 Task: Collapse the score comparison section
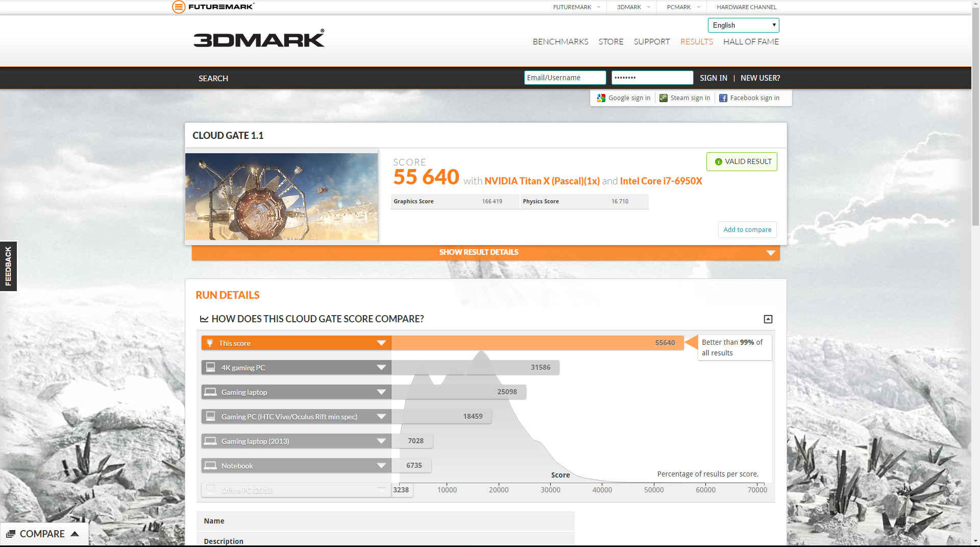tap(768, 319)
